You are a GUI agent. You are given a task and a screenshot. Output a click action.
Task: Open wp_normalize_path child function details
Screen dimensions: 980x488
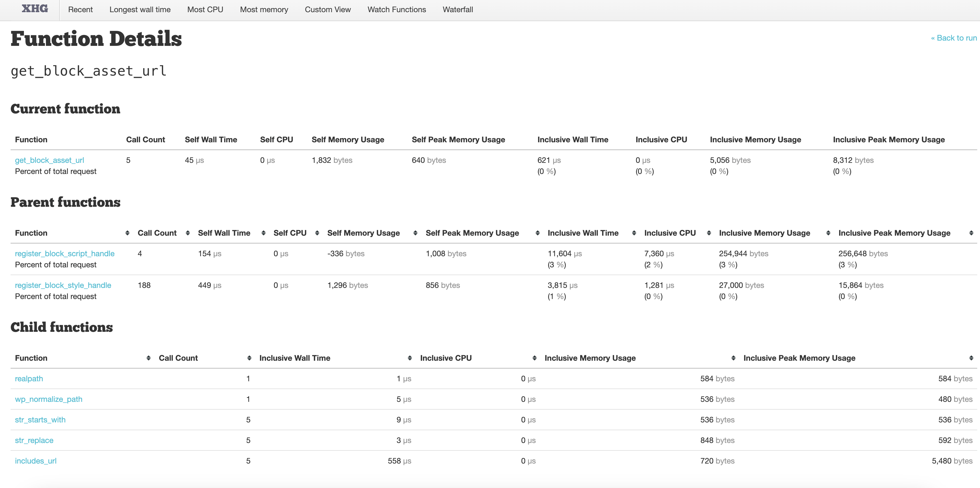pos(48,399)
